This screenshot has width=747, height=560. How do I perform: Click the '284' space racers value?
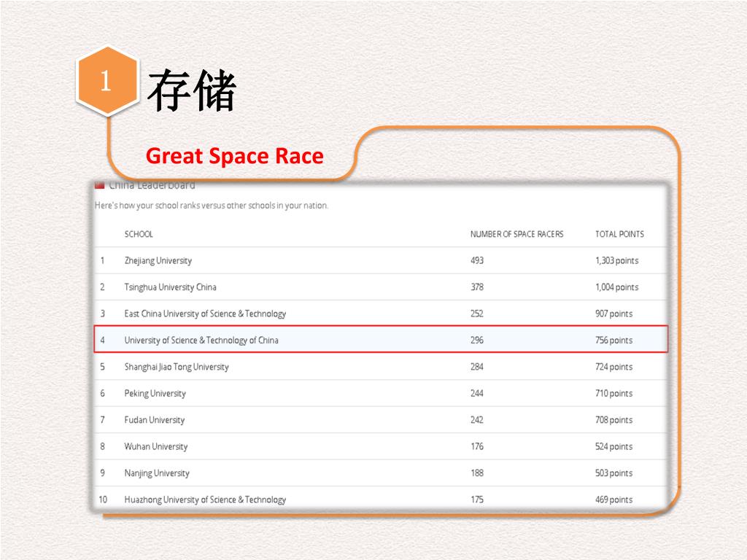[x=477, y=367]
